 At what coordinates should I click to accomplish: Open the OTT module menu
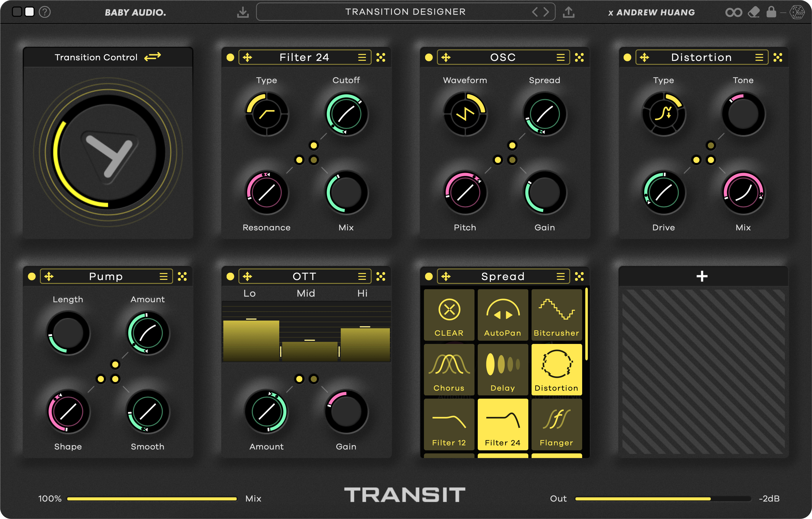tap(362, 276)
